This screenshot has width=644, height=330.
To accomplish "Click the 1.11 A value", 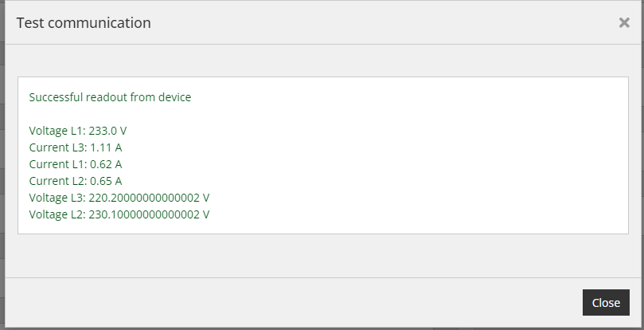I will [x=106, y=147].
